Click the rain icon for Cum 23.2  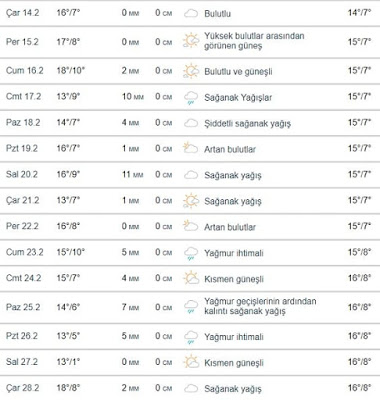(191, 253)
